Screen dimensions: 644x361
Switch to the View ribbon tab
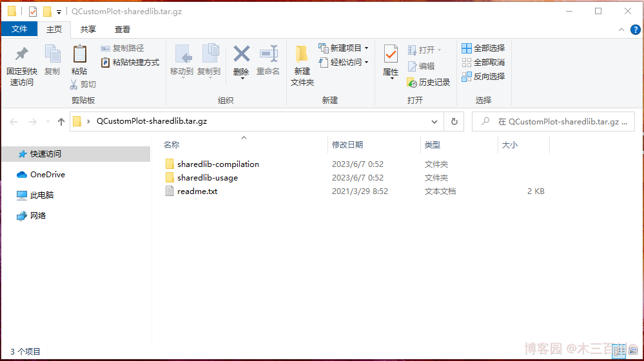coord(122,29)
